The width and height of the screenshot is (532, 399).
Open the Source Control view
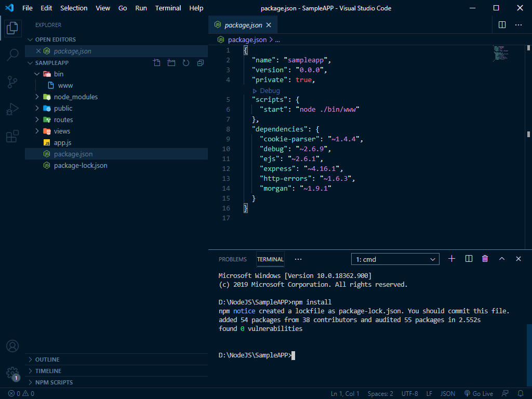tap(12, 82)
